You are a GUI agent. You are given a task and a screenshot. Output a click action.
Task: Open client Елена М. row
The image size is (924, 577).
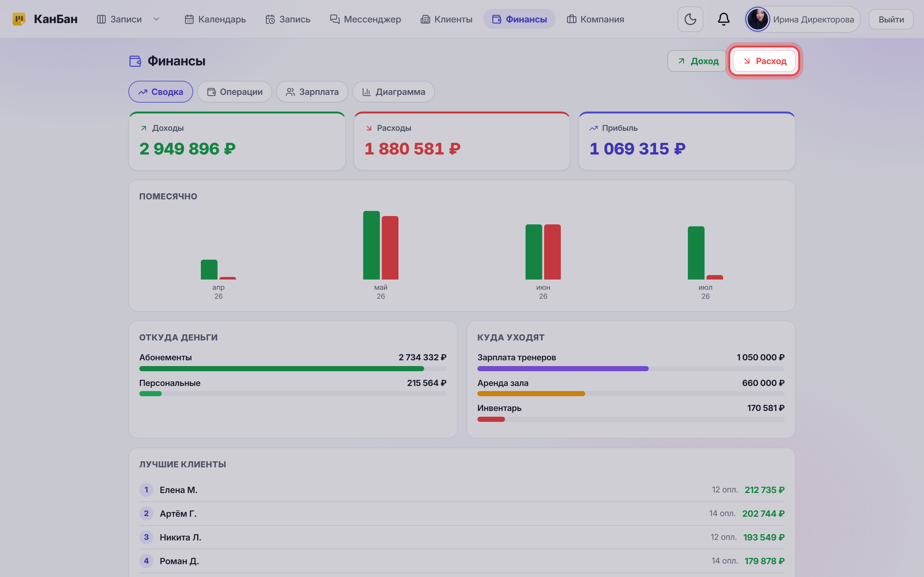[x=462, y=489]
